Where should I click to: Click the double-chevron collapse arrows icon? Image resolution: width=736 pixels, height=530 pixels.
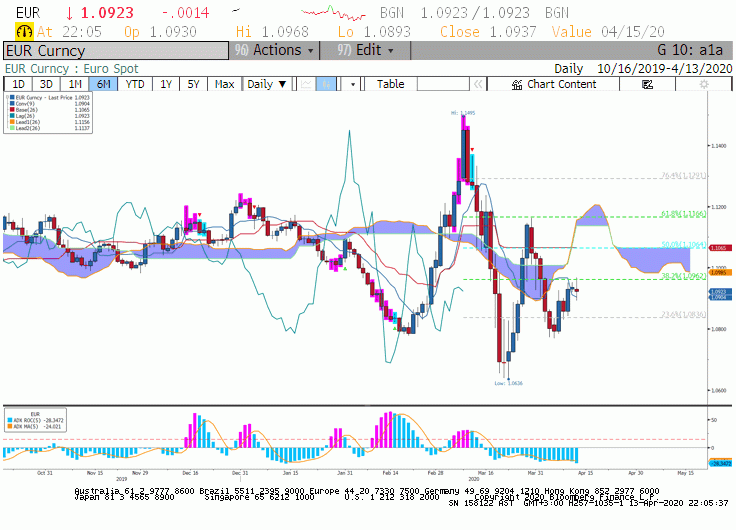478,84
